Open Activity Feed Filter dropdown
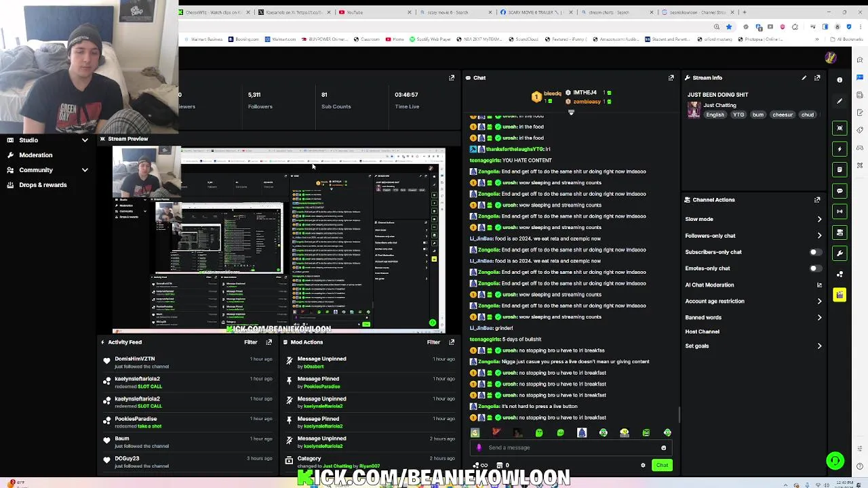868x488 pixels. [x=251, y=342]
